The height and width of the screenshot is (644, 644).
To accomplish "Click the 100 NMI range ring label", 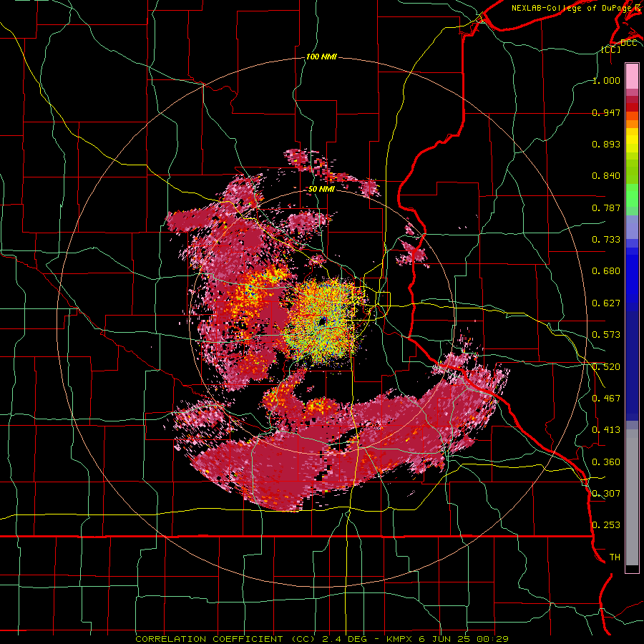I will 321,57.
